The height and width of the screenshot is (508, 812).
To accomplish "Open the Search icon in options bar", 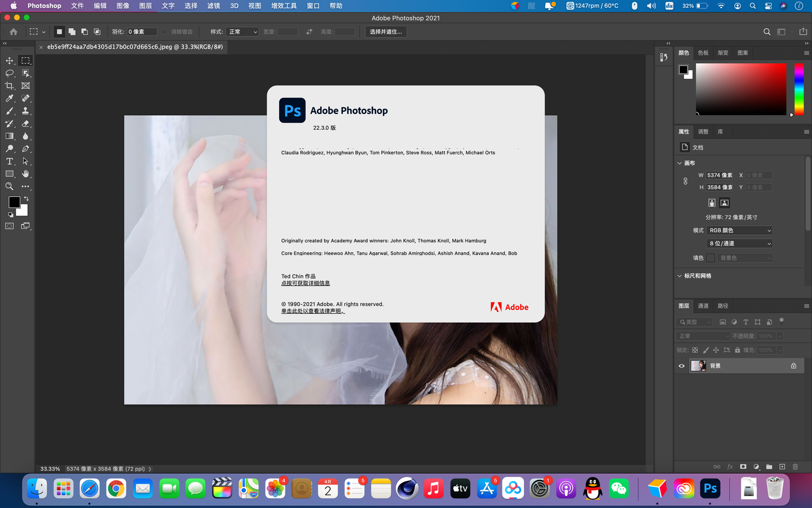I will click(767, 32).
